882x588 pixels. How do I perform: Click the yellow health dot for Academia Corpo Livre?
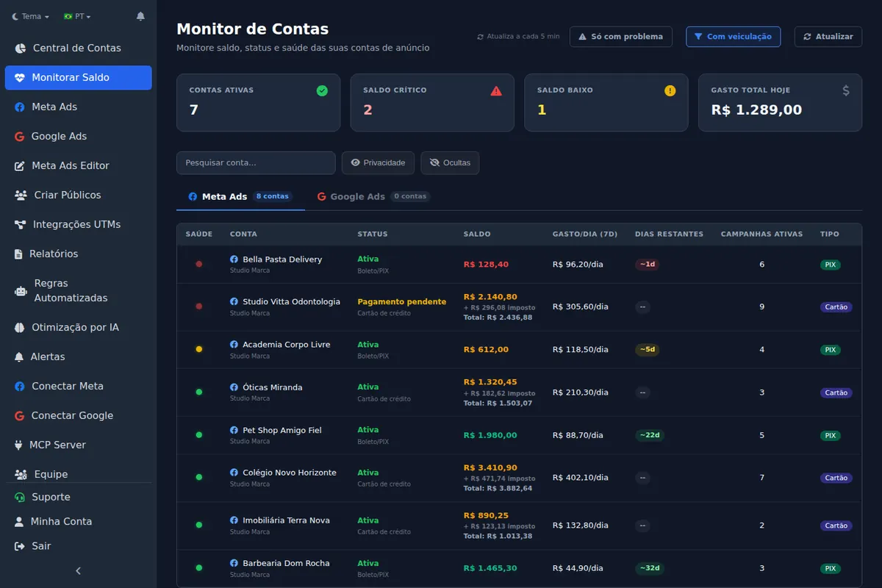198,349
